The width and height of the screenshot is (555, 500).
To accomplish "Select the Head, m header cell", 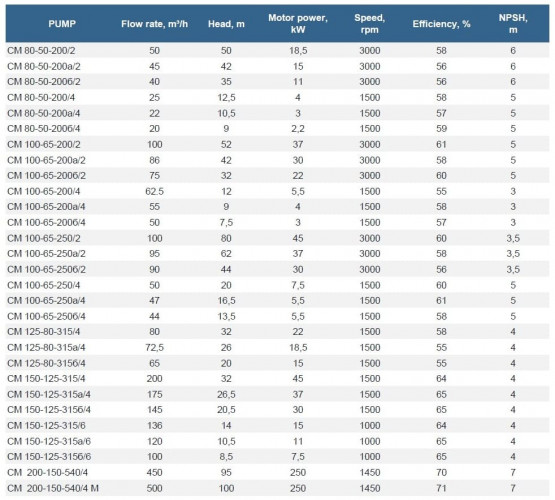I will click(x=226, y=24).
